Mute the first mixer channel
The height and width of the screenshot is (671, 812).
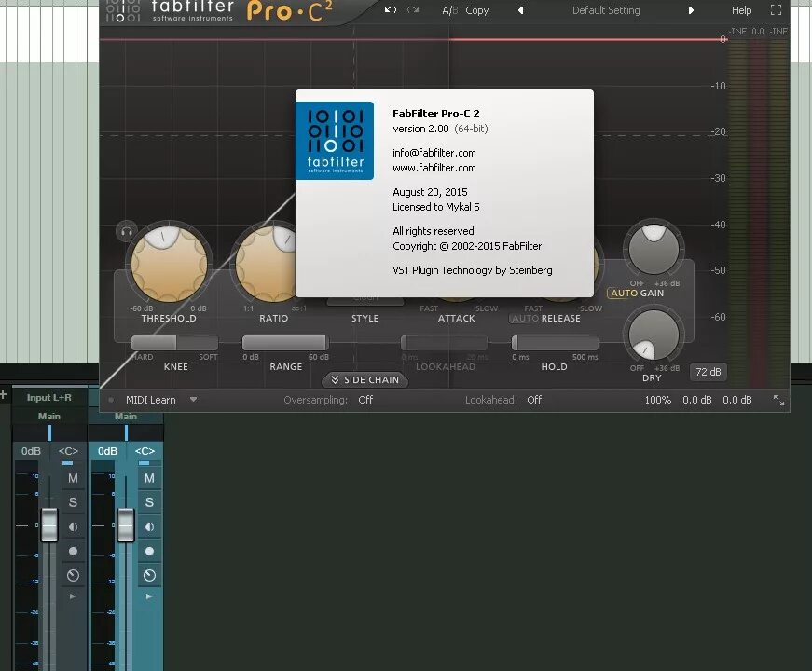pyautogui.click(x=73, y=478)
